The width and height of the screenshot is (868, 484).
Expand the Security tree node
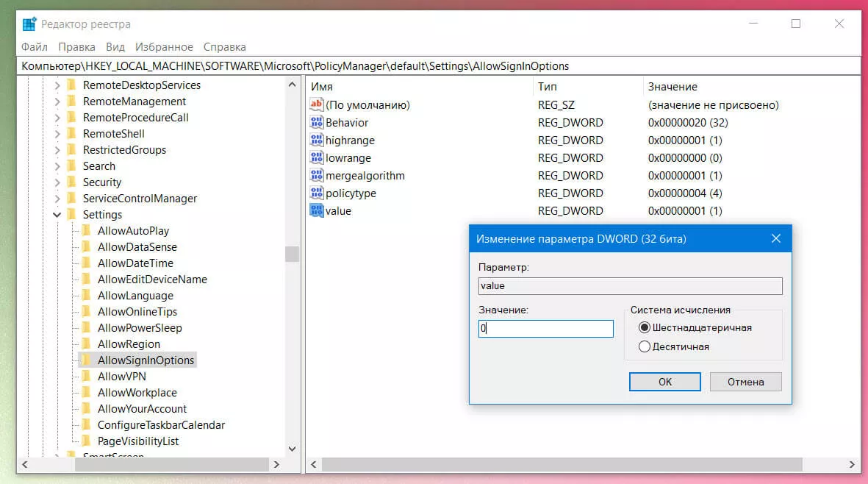pyautogui.click(x=57, y=182)
